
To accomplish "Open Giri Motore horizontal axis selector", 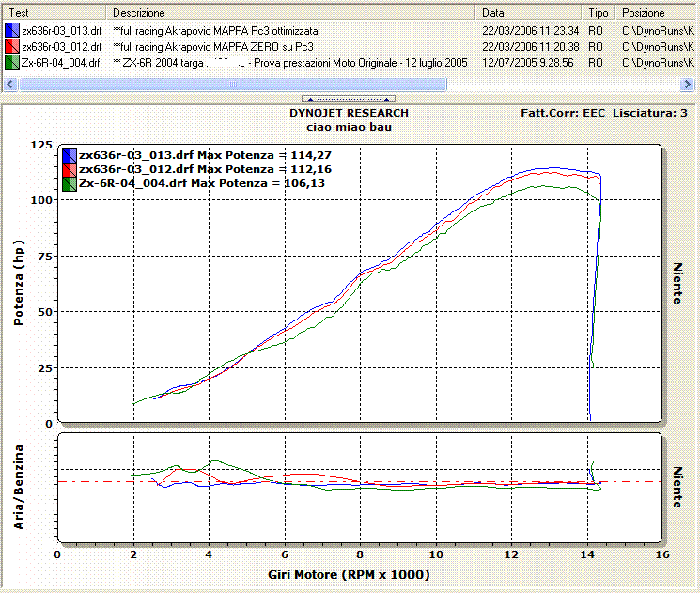I will pyautogui.click(x=361, y=574).
